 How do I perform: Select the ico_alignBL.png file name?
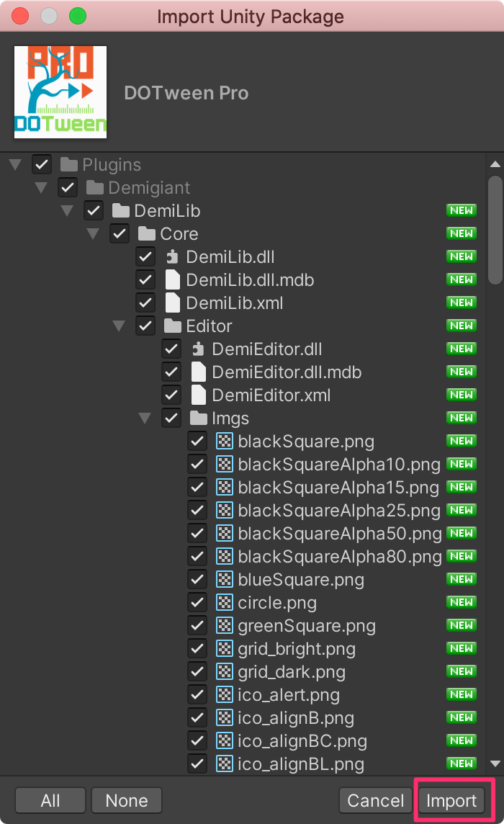tap(301, 764)
